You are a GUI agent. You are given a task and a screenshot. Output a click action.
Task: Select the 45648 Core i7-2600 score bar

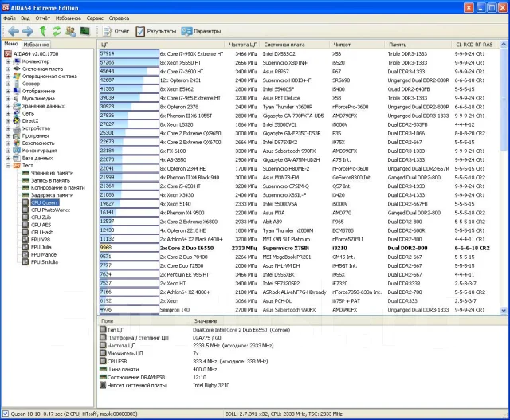129,71
